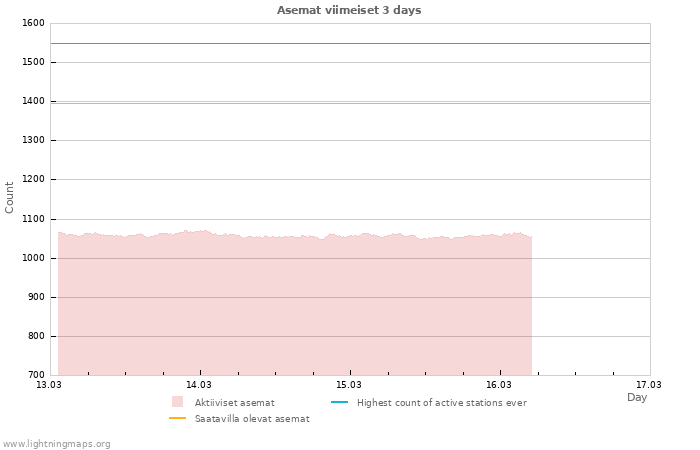Select the Highest count of active stations ever label

(441, 402)
